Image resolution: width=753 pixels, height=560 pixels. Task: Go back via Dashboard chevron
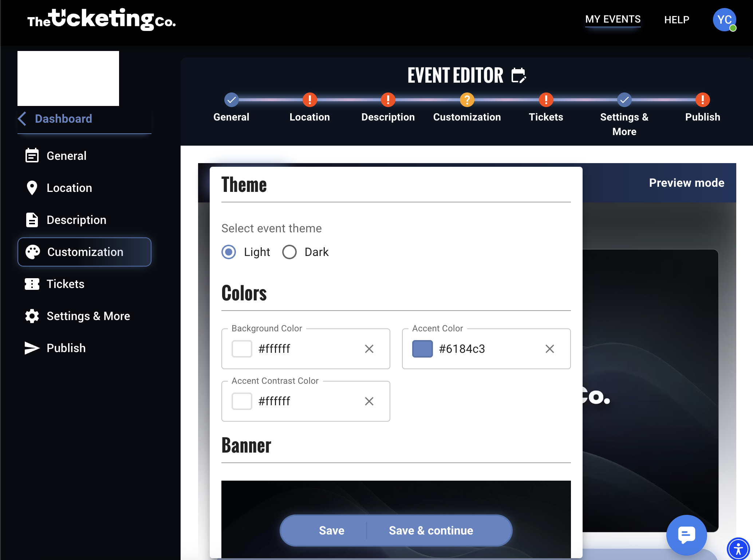tap(22, 119)
